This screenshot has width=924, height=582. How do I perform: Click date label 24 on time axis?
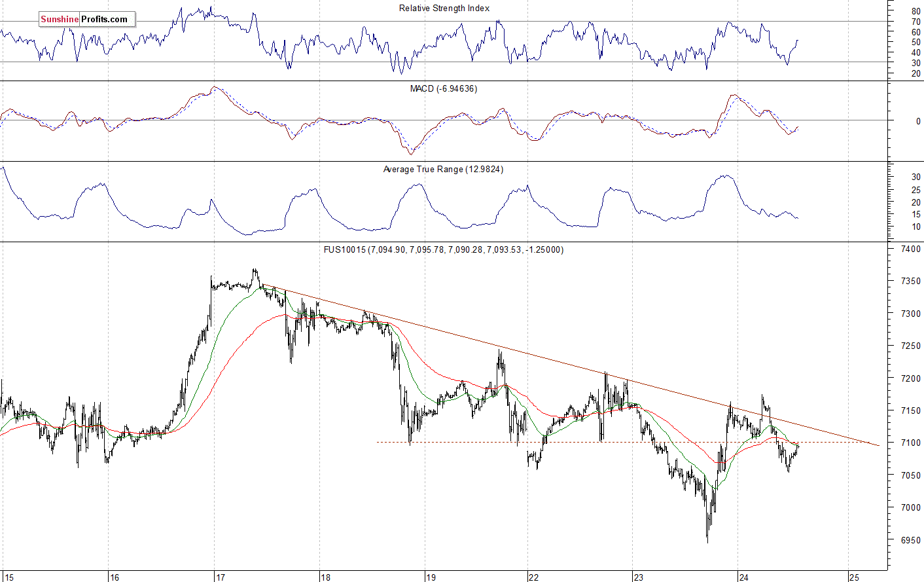[743, 577]
